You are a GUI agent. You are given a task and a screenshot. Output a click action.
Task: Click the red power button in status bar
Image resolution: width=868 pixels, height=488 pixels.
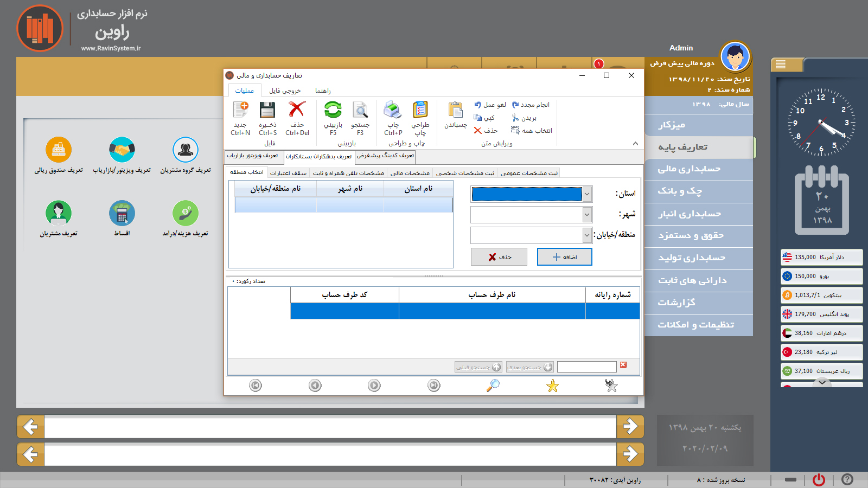pyautogui.click(x=819, y=480)
